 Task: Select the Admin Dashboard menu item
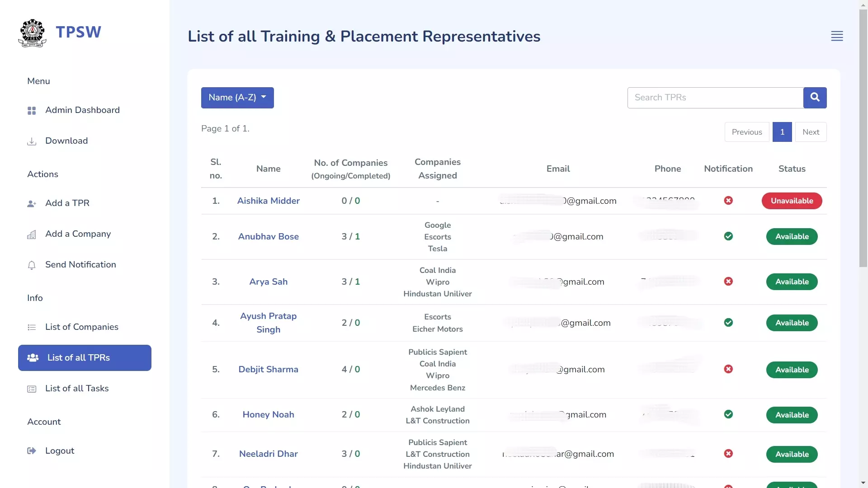click(82, 110)
